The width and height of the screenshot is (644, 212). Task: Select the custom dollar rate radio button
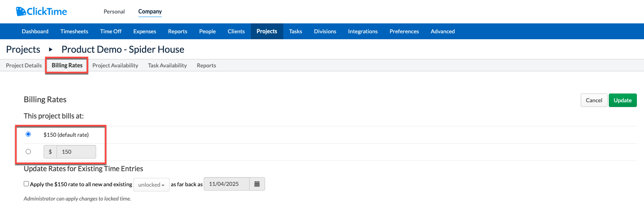coord(28,151)
